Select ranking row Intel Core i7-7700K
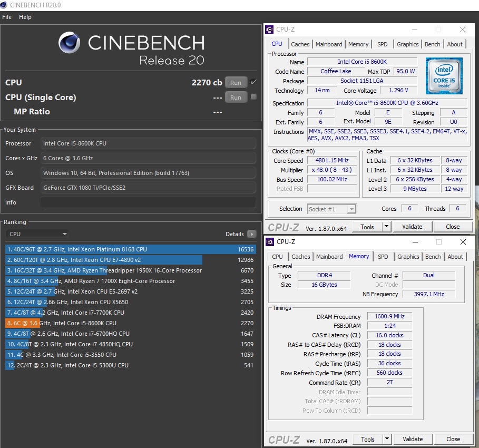The width and height of the screenshot is (479, 448). pos(131,313)
